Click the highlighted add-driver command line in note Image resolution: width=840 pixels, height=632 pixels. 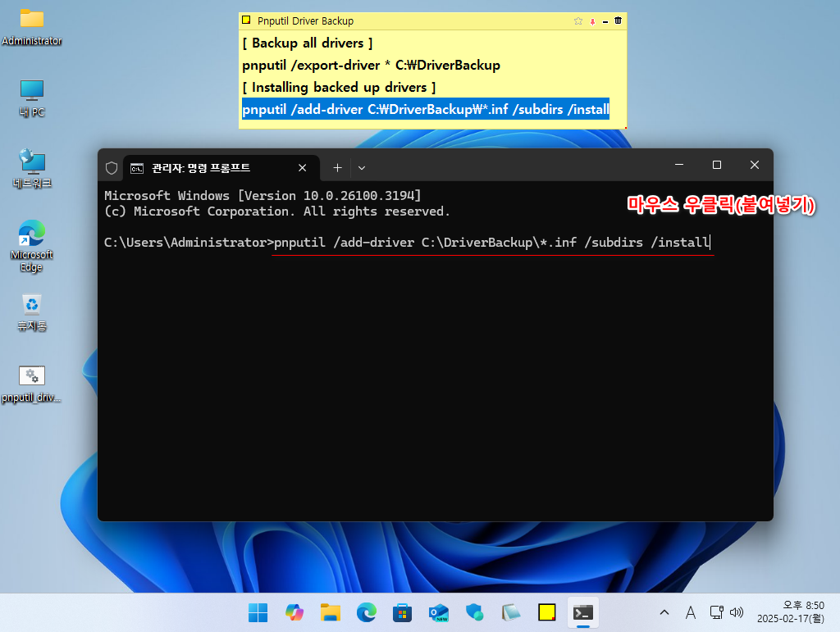click(x=426, y=109)
